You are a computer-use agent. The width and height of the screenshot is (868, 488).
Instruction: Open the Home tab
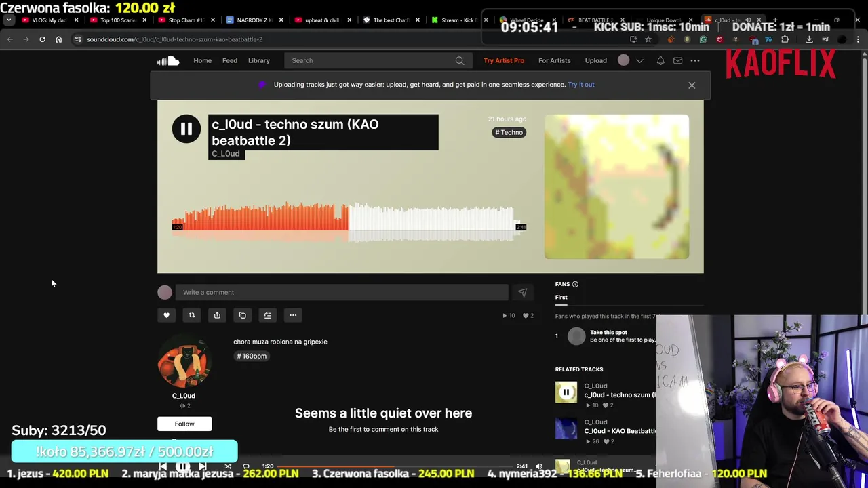tap(202, 60)
